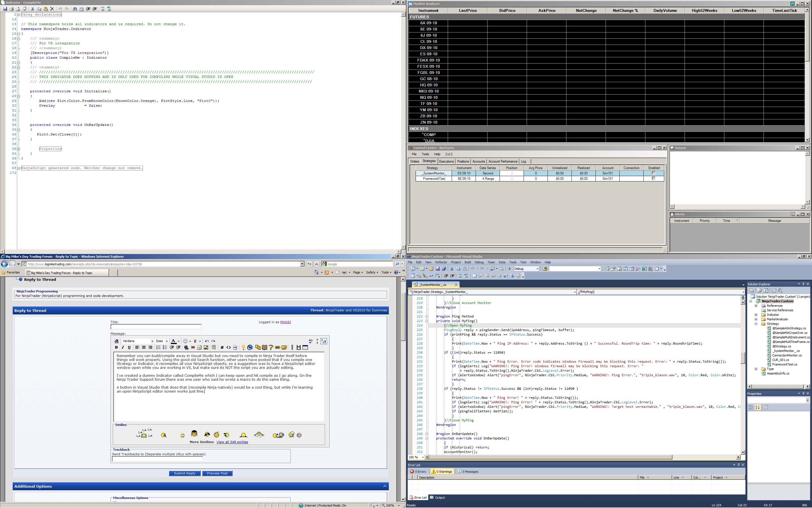Open Tools menu in Control Center
This screenshot has height=508, width=812.
pyautogui.click(x=425, y=154)
